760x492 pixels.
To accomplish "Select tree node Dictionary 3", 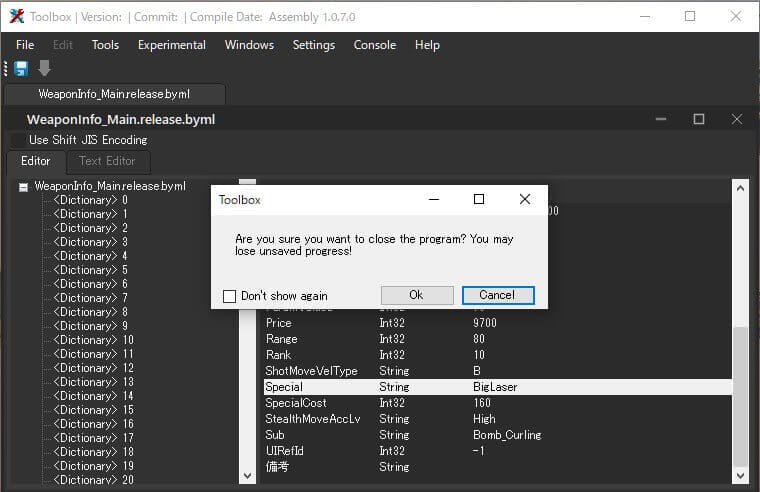I will (91, 242).
